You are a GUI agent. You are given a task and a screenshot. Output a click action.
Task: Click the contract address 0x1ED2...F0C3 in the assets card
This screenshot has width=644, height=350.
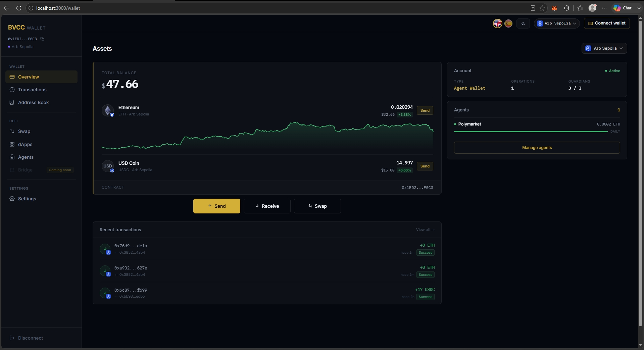[417, 188]
